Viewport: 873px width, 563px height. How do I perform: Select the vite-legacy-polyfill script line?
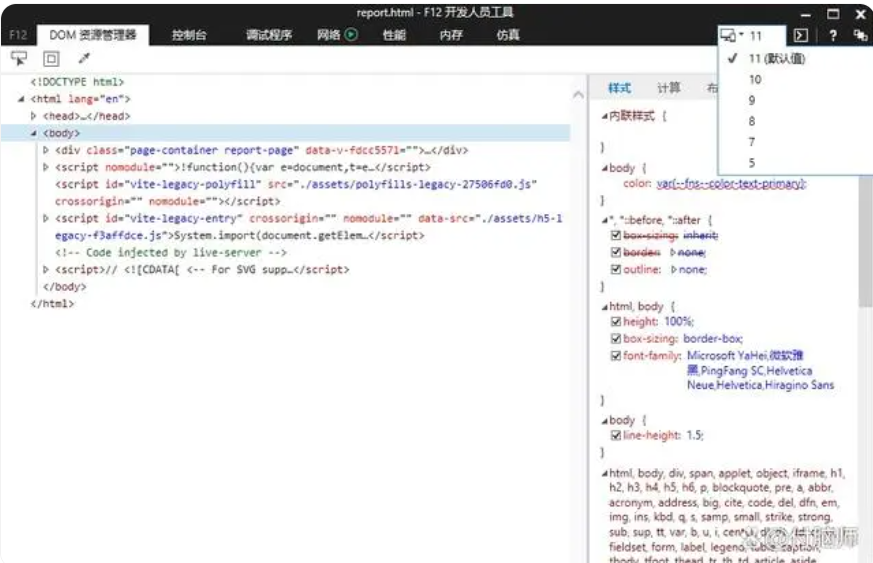point(296,193)
